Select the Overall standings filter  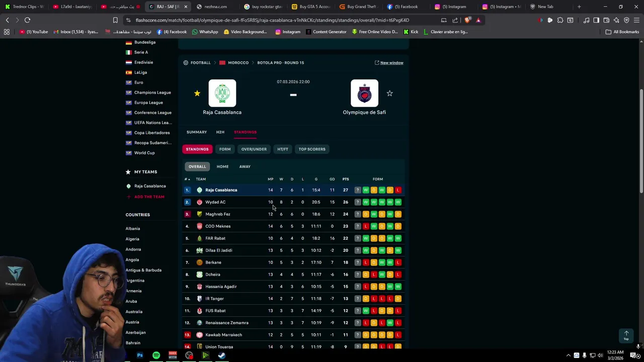click(197, 166)
